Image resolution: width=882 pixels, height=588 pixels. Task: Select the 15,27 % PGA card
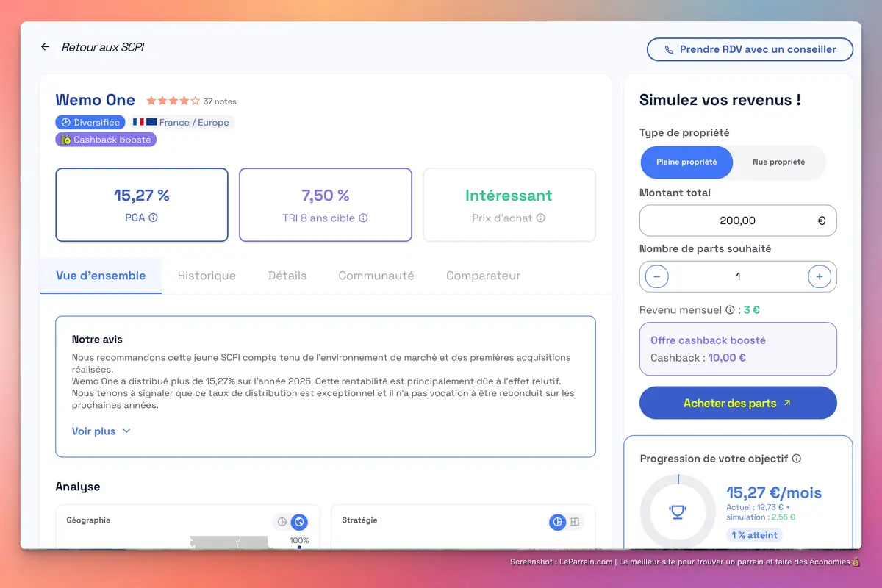[x=142, y=205]
